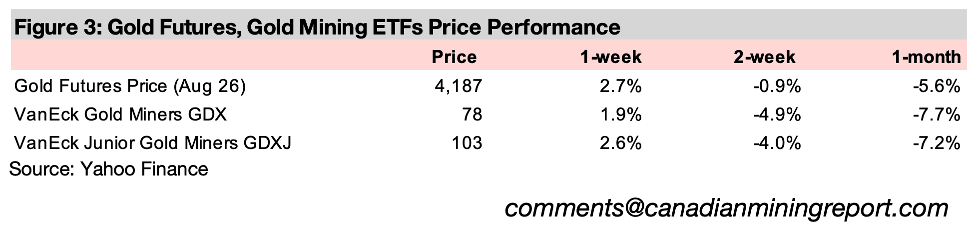Click the GDXJ 1-month -7.2% cell

coord(937,143)
